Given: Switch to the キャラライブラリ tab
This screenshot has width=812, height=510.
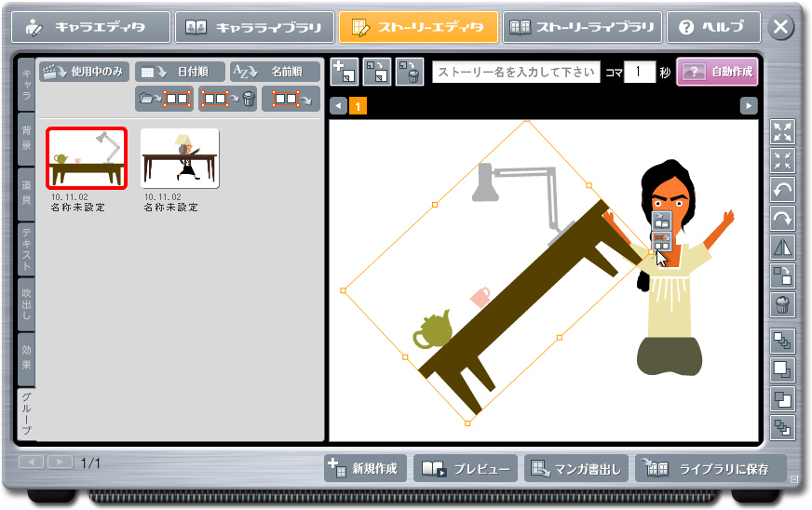Looking at the screenshot, I should coord(254,27).
